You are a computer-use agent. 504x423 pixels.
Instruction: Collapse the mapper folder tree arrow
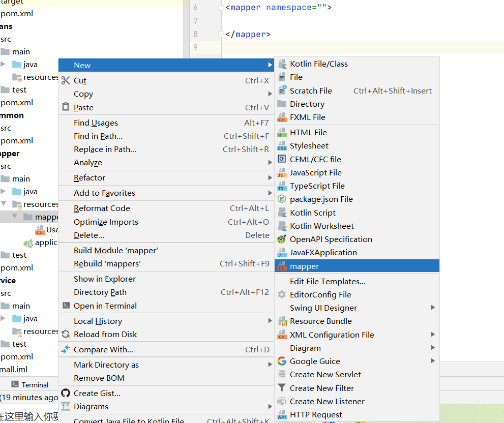coord(15,216)
